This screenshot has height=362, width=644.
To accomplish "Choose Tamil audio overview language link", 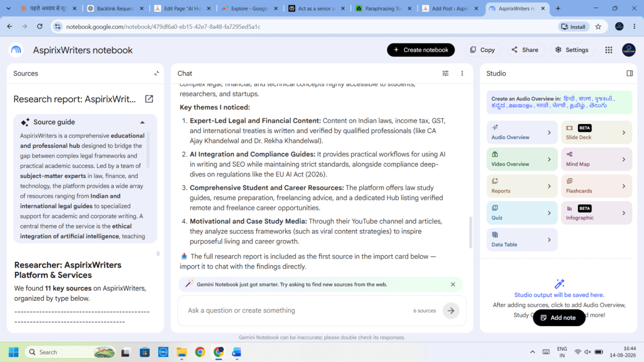I will point(577,106).
